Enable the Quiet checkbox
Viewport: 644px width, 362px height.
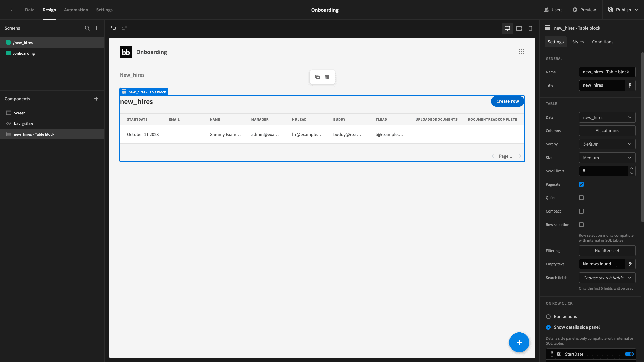(x=581, y=198)
